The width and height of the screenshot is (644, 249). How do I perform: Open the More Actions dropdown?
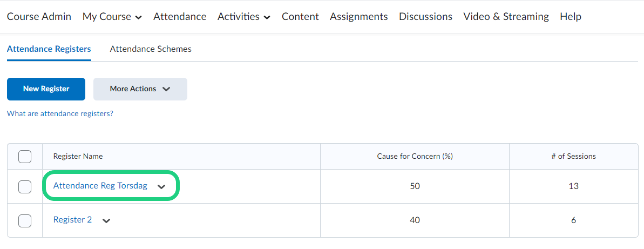pos(140,89)
